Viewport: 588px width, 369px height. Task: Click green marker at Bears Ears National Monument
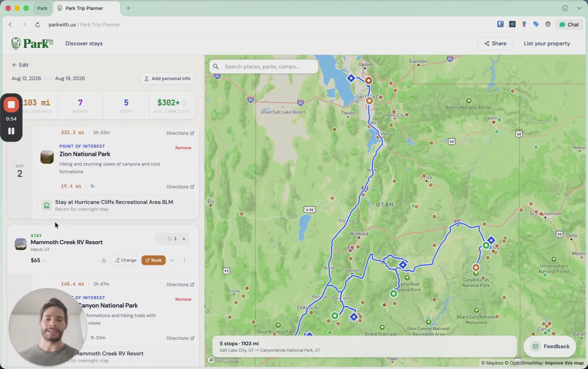click(x=476, y=310)
